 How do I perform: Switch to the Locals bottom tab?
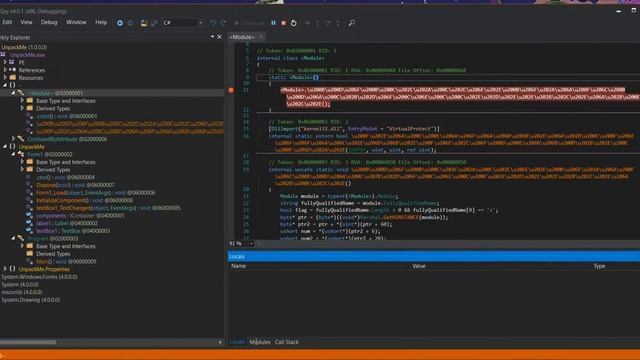click(237, 342)
